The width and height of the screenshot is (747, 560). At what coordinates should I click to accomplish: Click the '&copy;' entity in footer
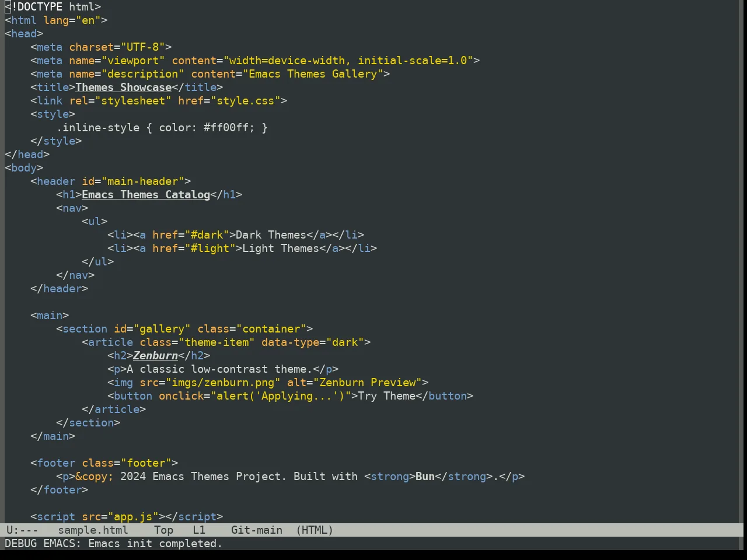95,477
